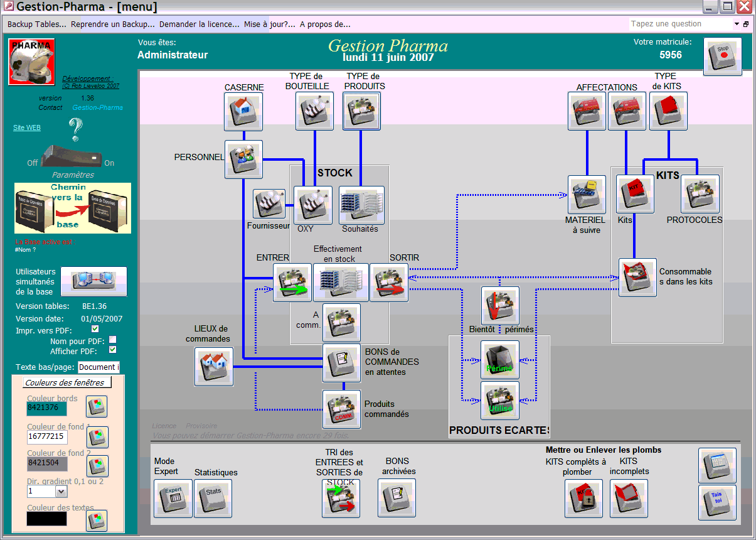This screenshot has height=540, width=756.
Task: Open KITS incomplets icon
Action: (x=629, y=499)
